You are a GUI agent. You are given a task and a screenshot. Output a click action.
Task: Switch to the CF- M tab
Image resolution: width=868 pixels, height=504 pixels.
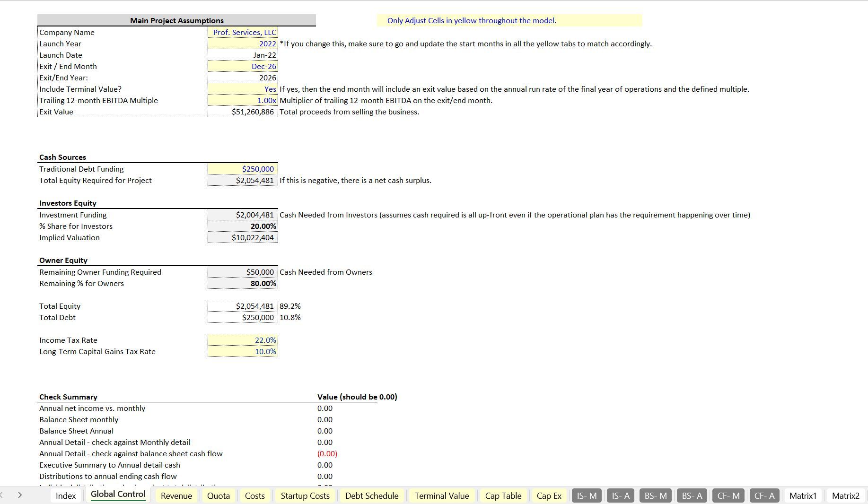[728, 495]
